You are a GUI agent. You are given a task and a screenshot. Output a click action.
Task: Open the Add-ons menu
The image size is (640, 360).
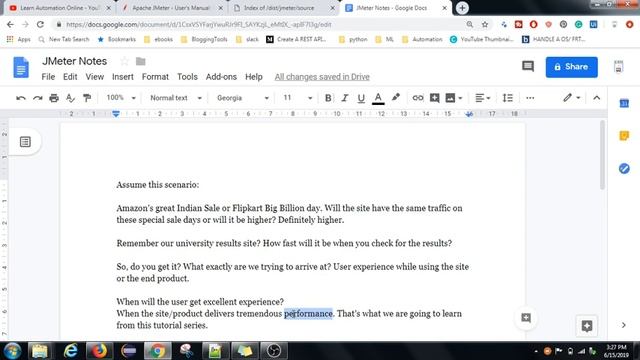pos(221,77)
